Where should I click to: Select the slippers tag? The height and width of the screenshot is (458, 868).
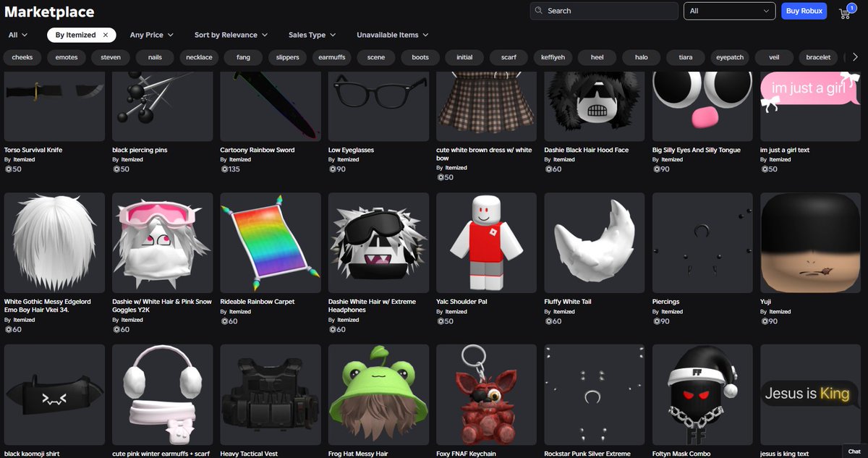(287, 57)
